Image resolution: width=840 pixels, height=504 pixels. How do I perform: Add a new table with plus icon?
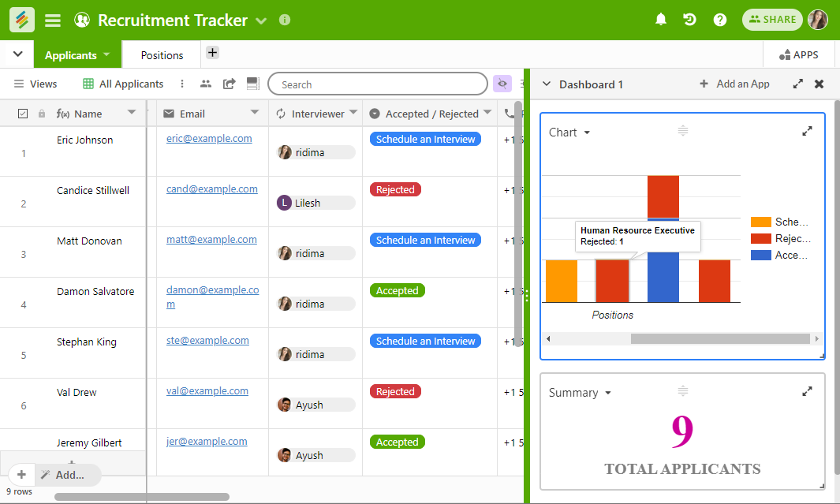[x=213, y=53]
